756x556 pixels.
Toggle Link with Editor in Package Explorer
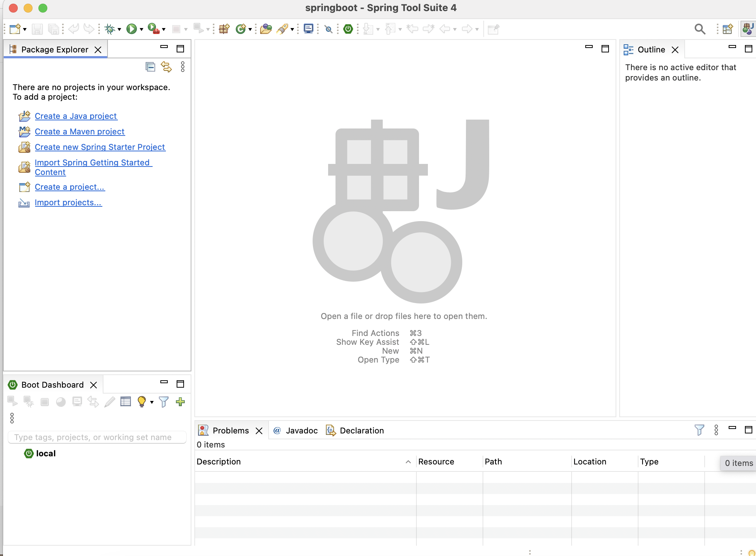[166, 67]
